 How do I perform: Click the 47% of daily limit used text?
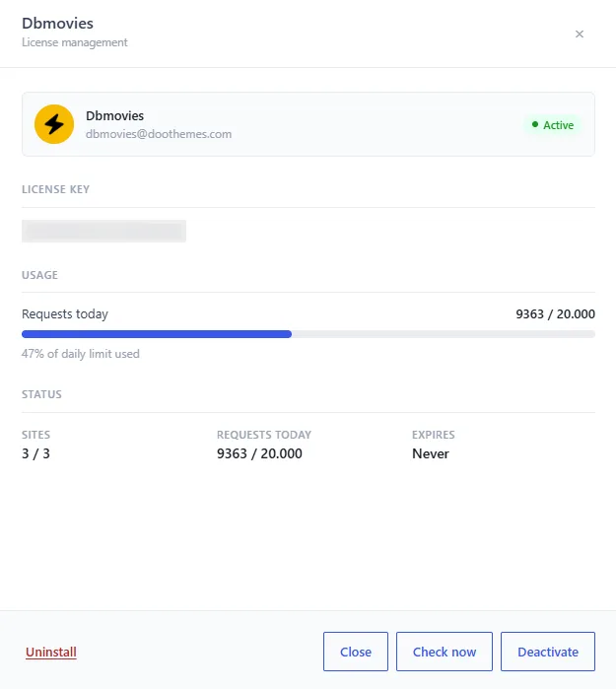81,354
